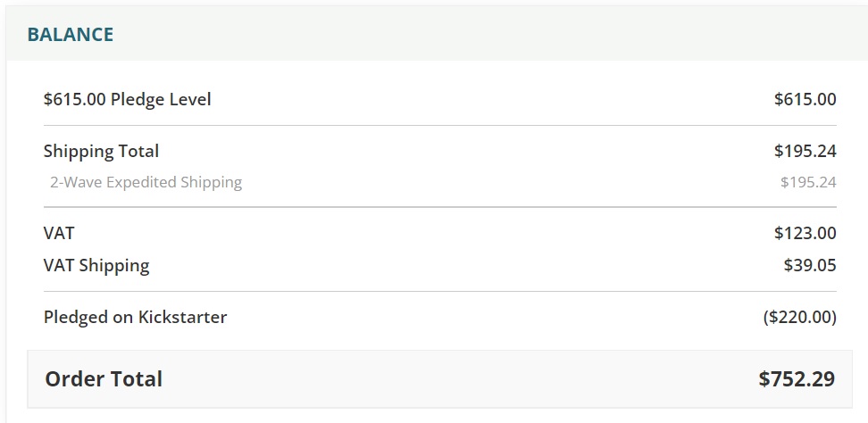Viewport: 868px width, 423px height.
Task: Click divider line above the VAT row
Action: (440, 207)
